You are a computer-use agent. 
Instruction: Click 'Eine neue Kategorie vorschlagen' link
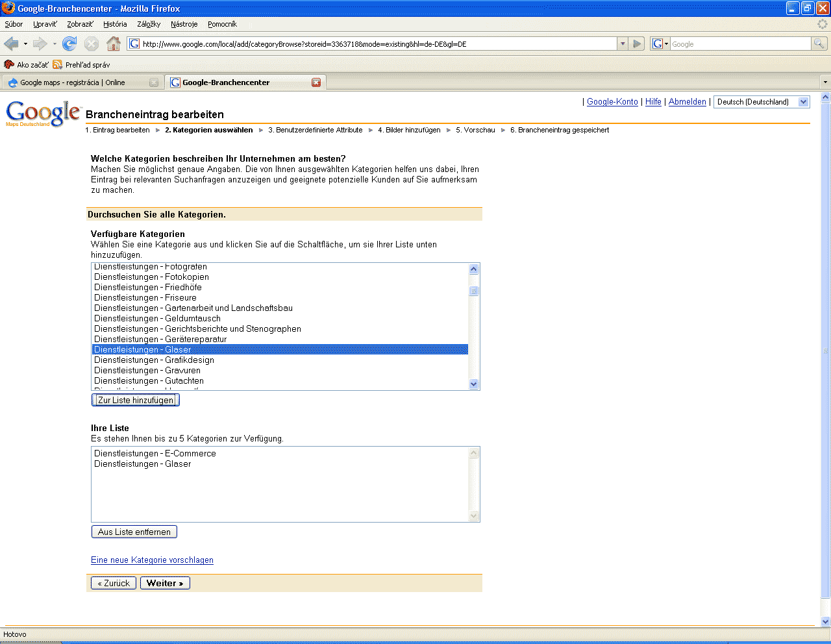152,560
